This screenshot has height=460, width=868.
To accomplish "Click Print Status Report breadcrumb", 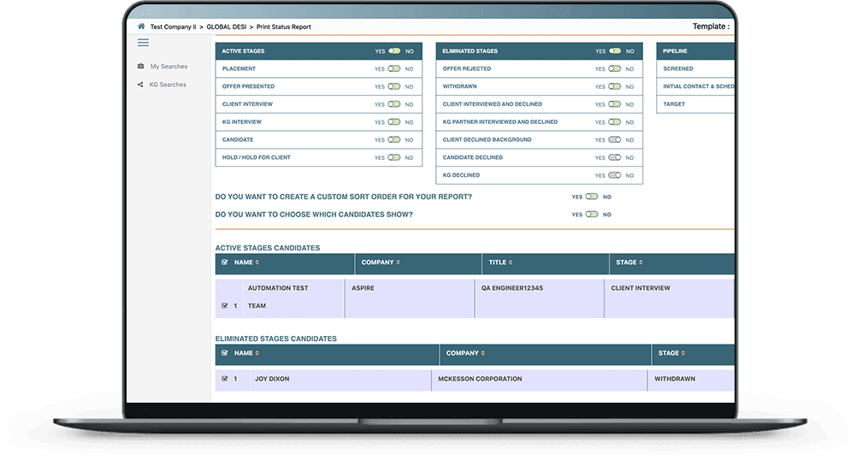I will [x=283, y=27].
